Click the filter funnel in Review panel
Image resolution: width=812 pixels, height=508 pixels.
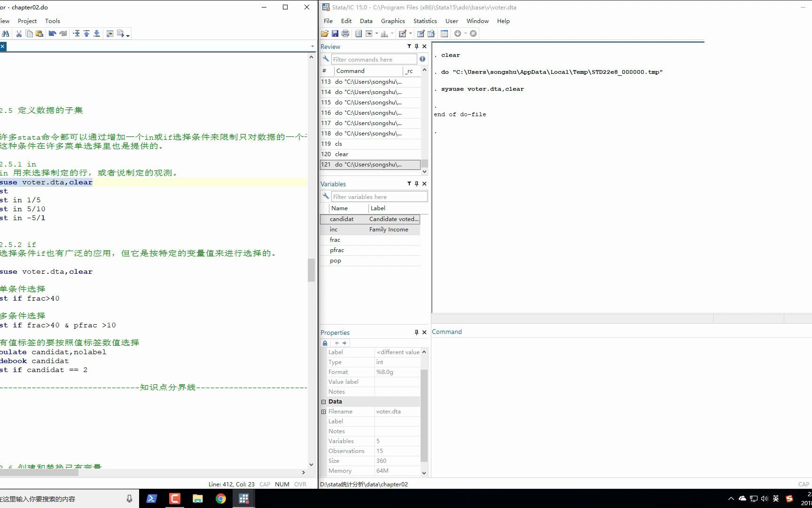409,46
